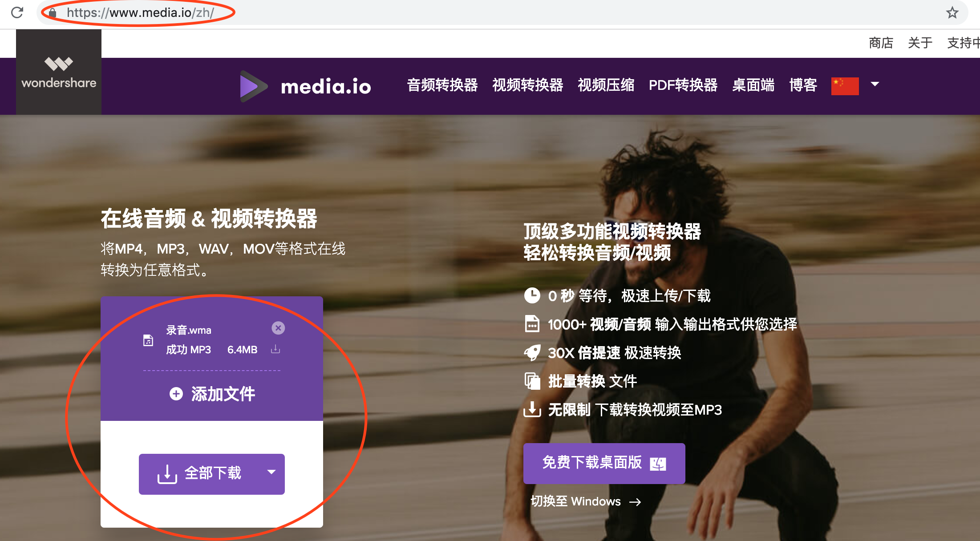Open the 视频转换器 menu

point(527,85)
